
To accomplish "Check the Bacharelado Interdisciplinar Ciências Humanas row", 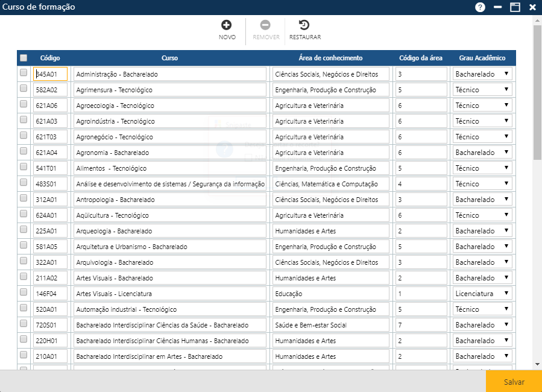I will click(24, 339).
